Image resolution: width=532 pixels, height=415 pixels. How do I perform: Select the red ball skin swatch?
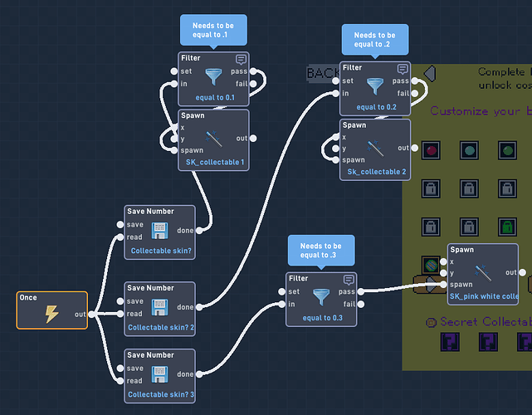[431, 150]
